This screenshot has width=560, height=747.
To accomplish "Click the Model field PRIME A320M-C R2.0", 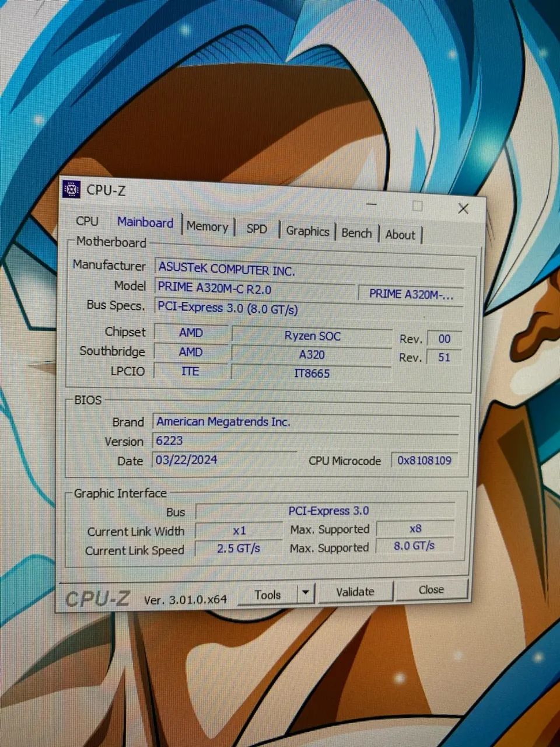I will click(255, 289).
